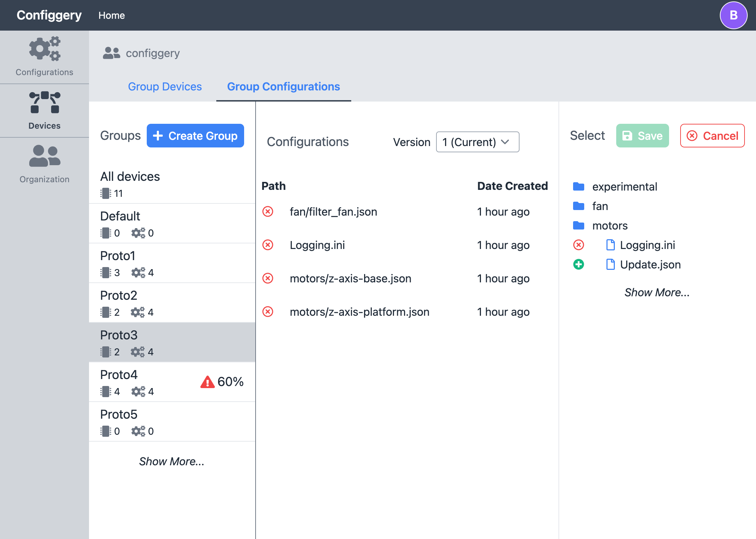Deselect Logging.ini in Select panel
Viewport: 756px width, 539px height.
pyautogui.click(x=579, y=245)
